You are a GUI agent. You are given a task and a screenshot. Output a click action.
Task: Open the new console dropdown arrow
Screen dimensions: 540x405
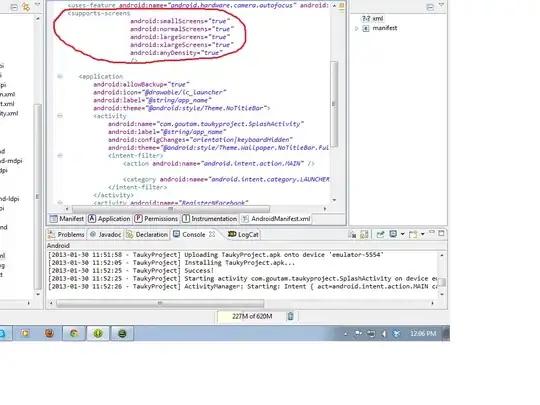pos(423,235)
